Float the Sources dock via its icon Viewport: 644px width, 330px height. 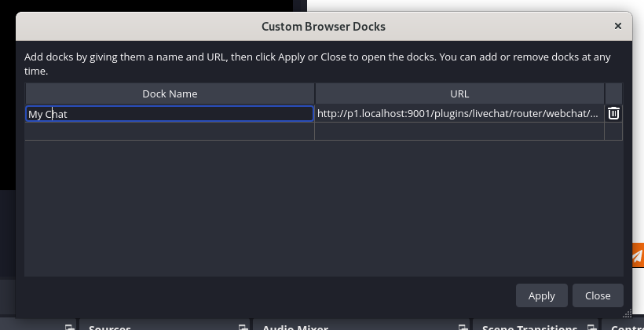click(243, 326)
